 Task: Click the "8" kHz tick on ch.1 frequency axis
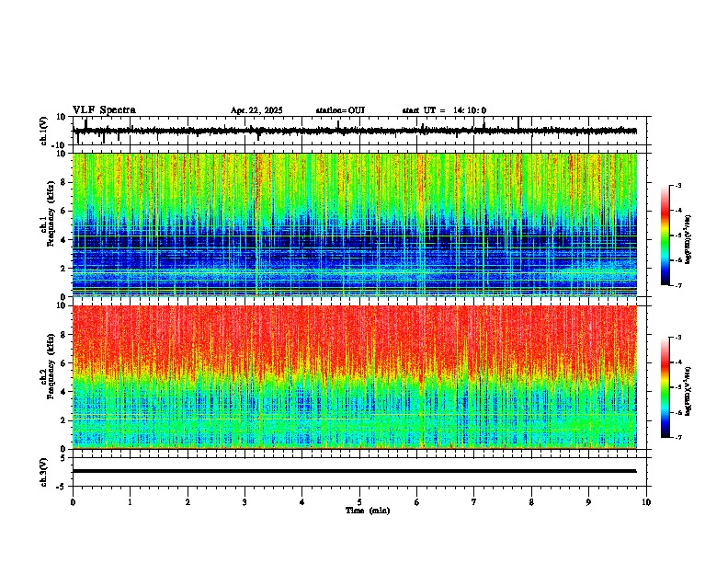click(x=64, y=182)
